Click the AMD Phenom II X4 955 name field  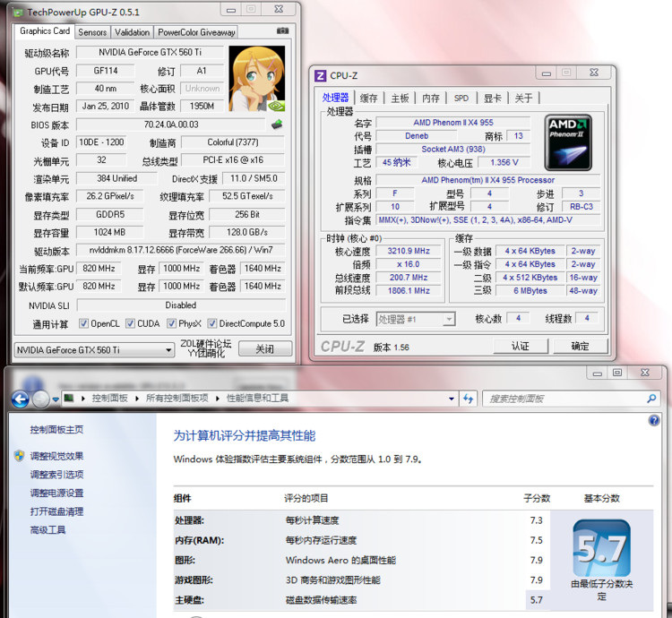pyautogui.click(x=453, y=123)
